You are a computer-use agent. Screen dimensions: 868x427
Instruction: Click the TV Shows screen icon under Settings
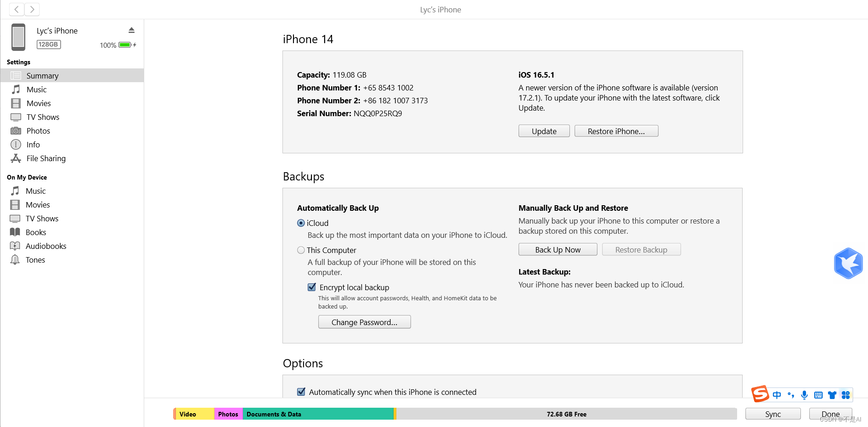tap(16, 117)
